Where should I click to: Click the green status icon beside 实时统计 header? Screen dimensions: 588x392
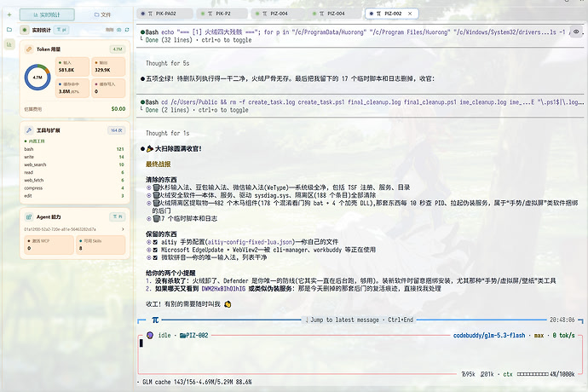(x=25, y=30)
